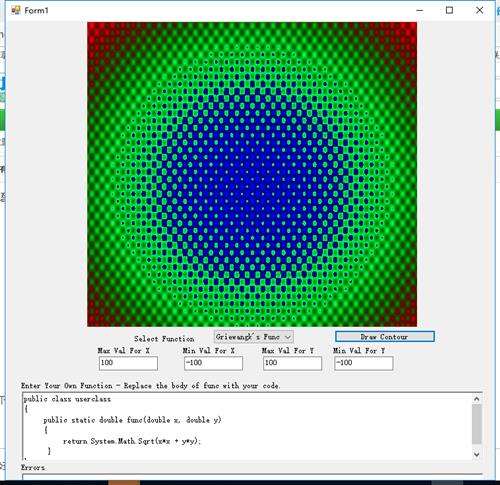Screen dimensions: 500x485
Task: Click the return System.Math.Sqrt code line
Action: pos(132,441)
